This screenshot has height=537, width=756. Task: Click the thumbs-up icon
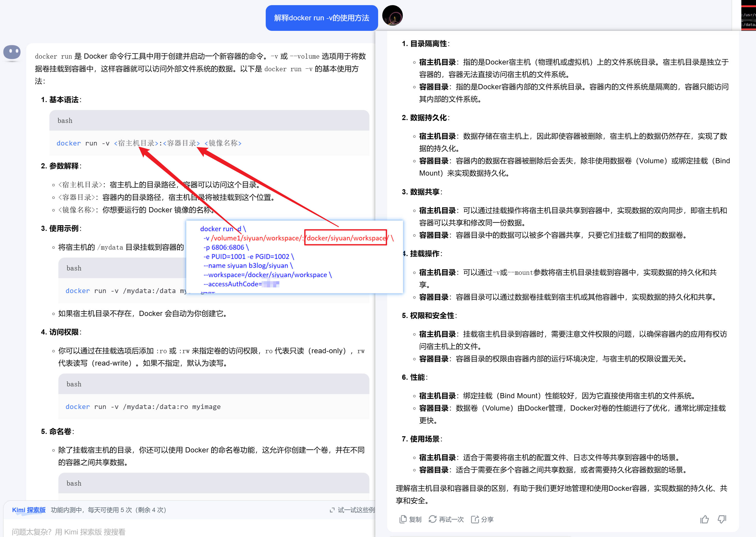704,519
